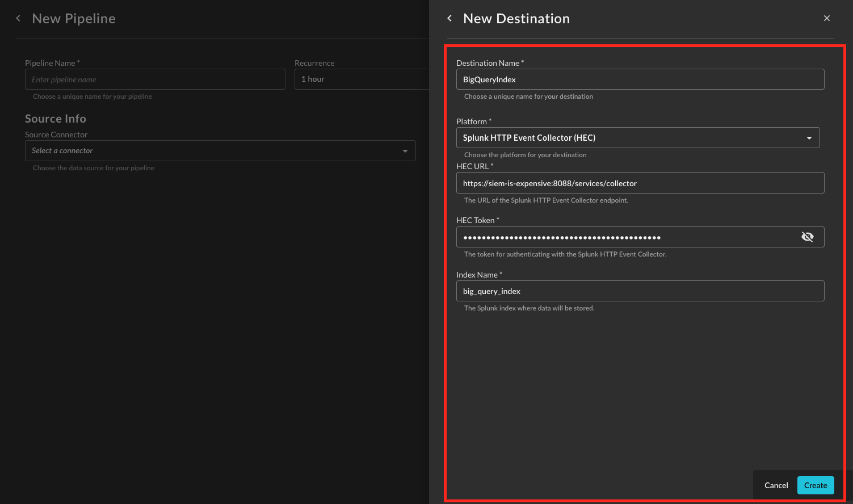Click the HEC Token password dots
Screen dimensions: 853x504
pos(562,237)
